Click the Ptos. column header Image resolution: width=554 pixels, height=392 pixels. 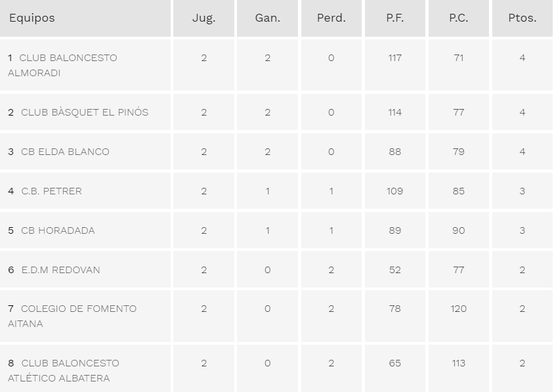pos(522,18)
